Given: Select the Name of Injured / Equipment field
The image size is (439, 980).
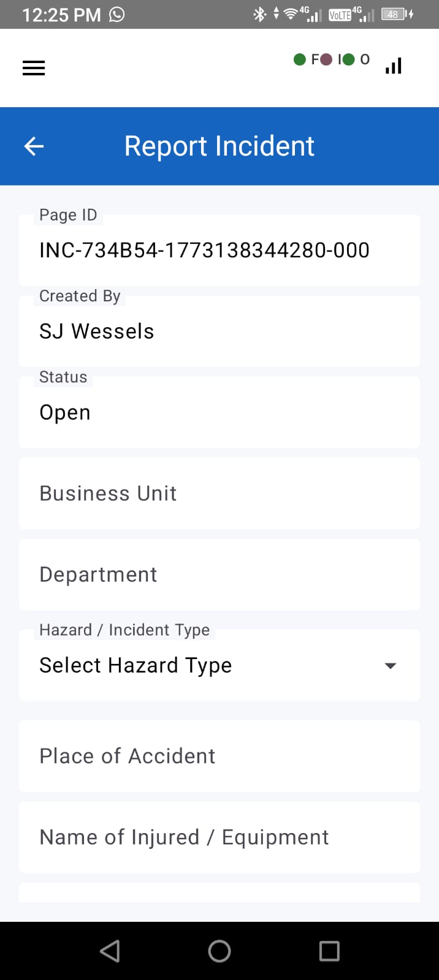Looking at the screenshot, I should coord(219,837).
